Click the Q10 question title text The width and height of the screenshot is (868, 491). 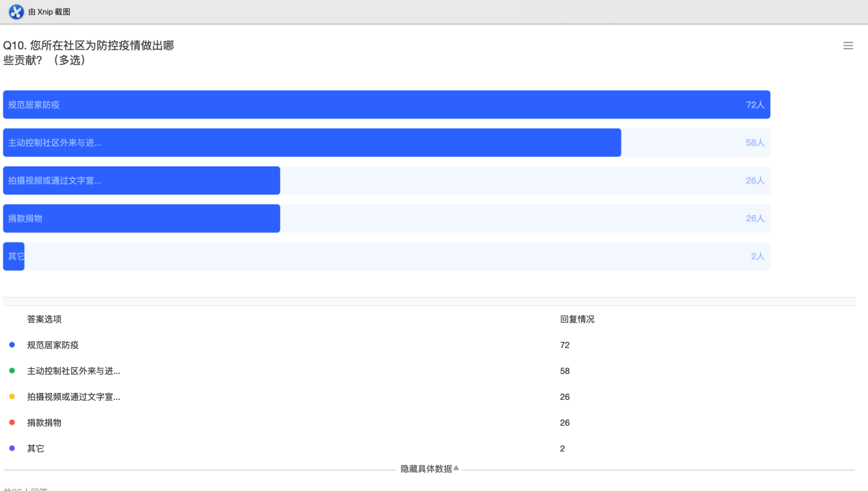pyautogui.click(x=88, y=53)
